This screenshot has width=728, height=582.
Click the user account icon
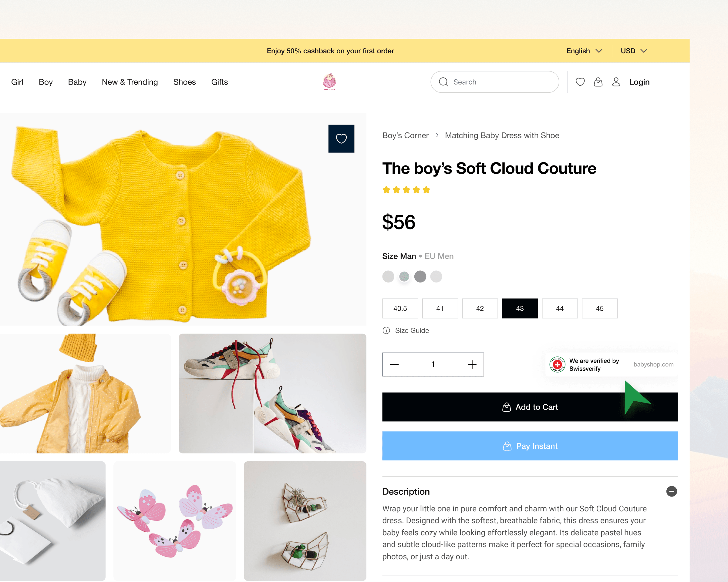(x=616, y=82)
